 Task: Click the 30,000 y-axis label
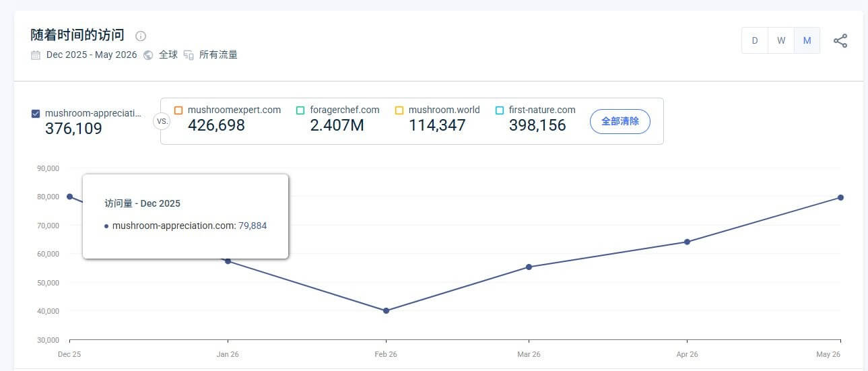pyautogui.click(x=48, y=340)
